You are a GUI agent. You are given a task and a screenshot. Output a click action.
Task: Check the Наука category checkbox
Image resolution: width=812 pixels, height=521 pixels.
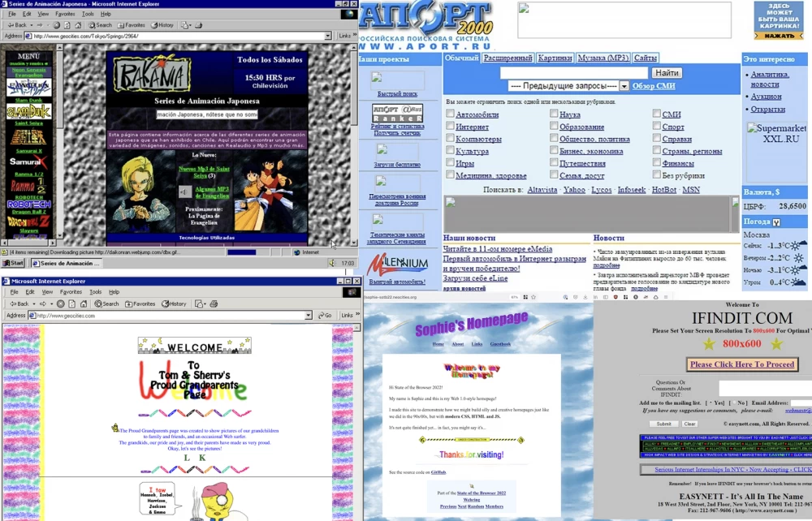[x=553, y=114]
